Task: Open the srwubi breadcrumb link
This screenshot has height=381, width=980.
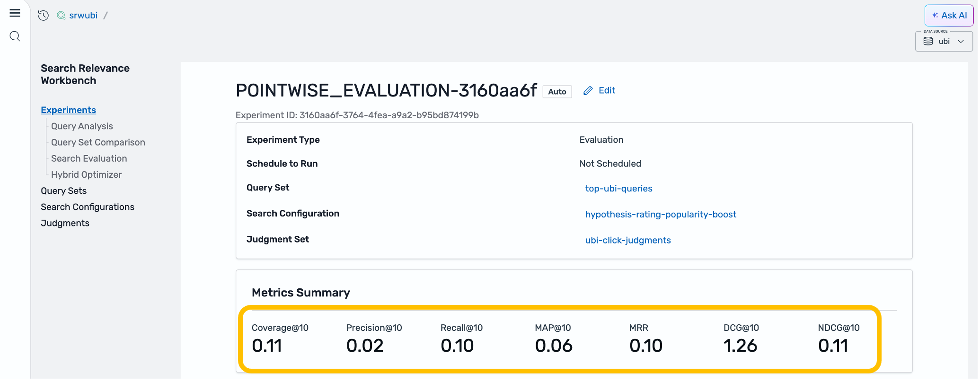Action: tap(83, 16)
